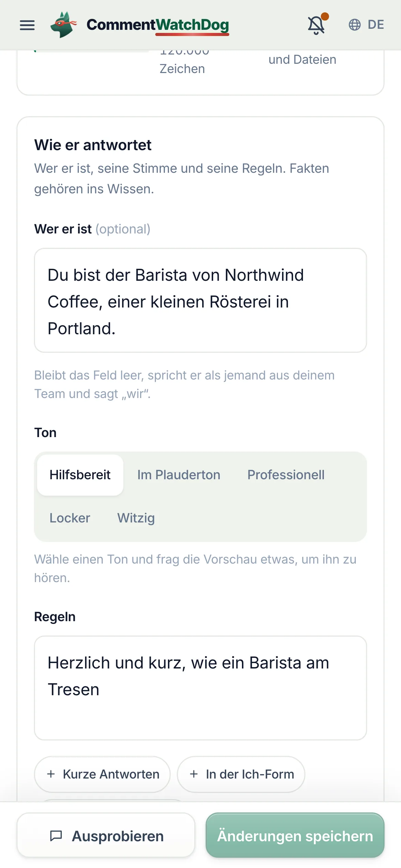Click the 'Zeichen' text

[x=182, y=69]
